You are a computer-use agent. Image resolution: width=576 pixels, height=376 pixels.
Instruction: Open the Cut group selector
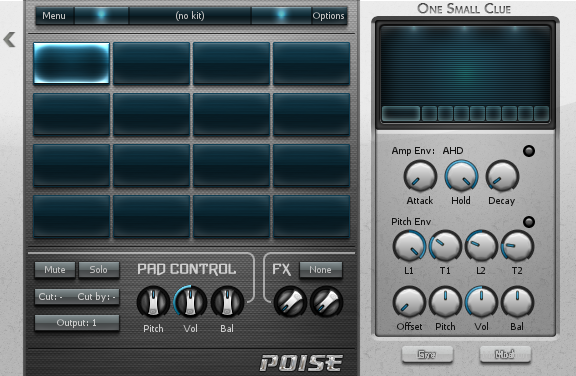tap(51, 297)
